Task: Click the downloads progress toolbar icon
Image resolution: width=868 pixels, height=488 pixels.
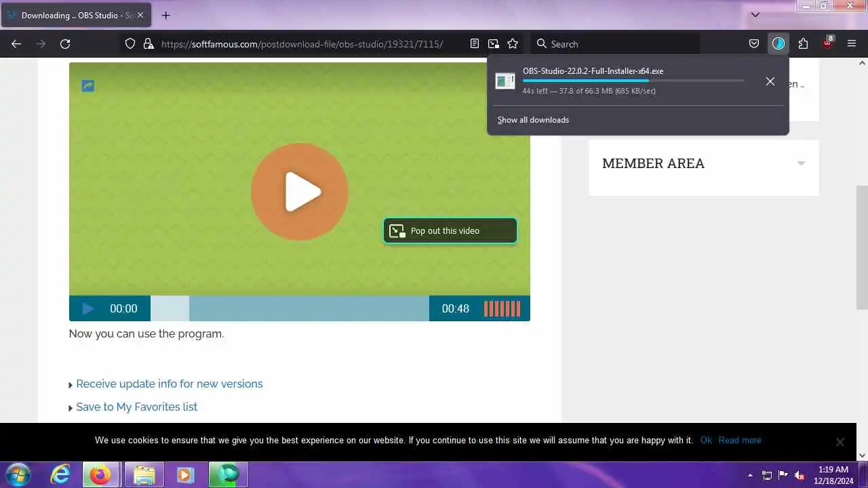Action: point(778,43)
